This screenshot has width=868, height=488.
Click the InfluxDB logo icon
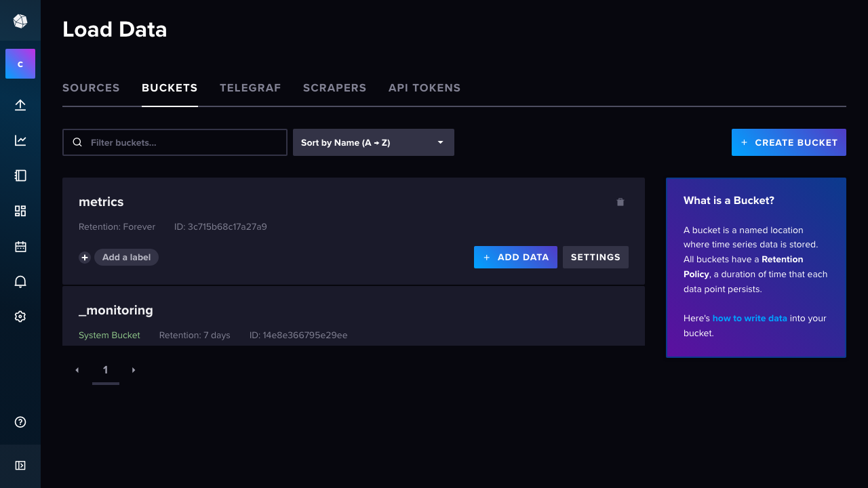(x=20, y=21)
